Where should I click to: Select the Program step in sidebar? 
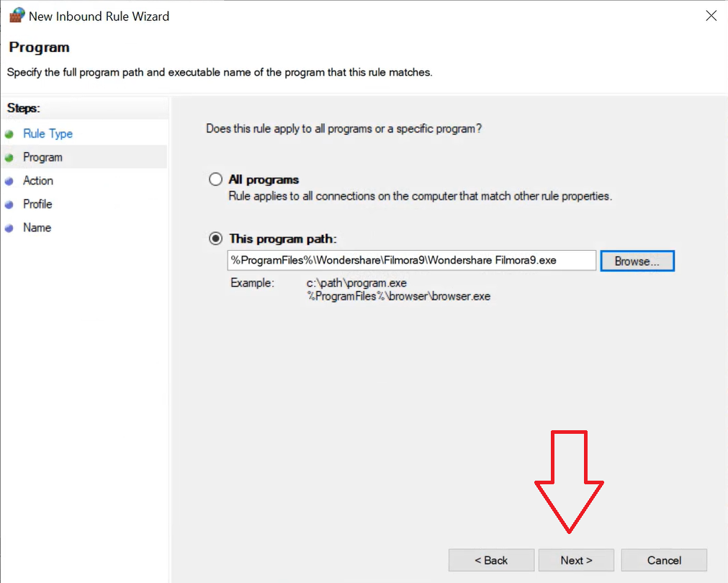[x=42, y=157]
